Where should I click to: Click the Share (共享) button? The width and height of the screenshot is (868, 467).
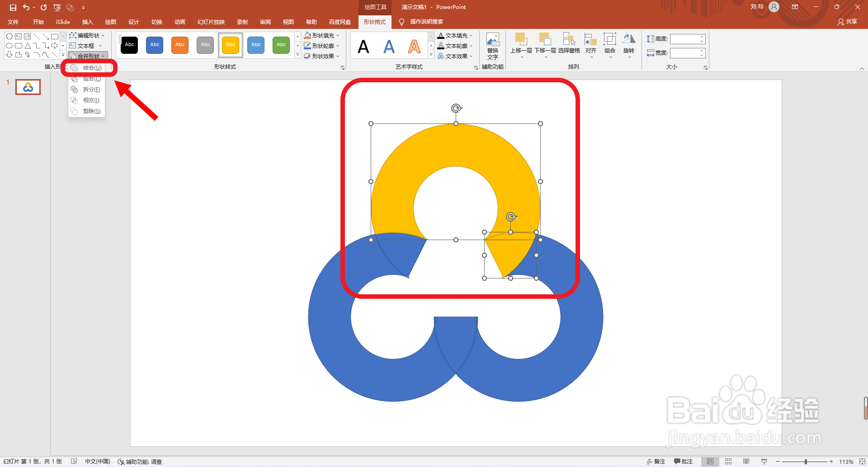847,22
